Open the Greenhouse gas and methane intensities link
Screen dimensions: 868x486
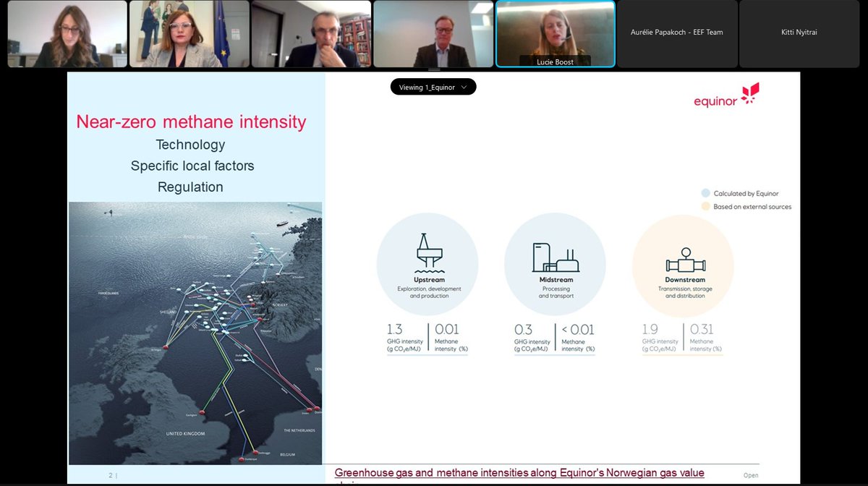(519, 472)
